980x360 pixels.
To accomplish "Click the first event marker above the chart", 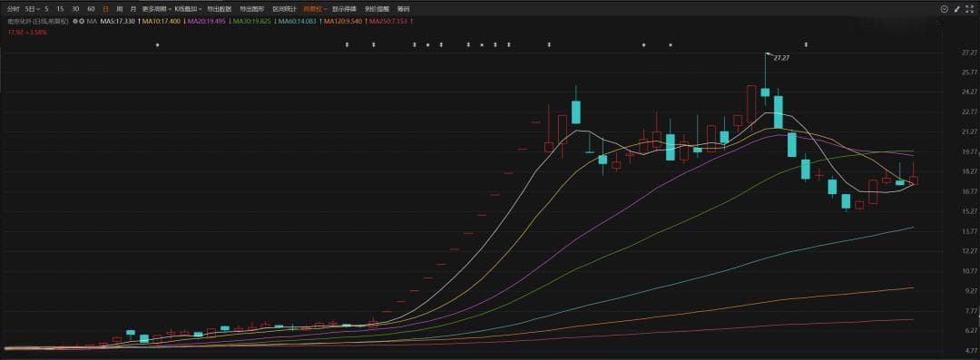I will 158,44.
